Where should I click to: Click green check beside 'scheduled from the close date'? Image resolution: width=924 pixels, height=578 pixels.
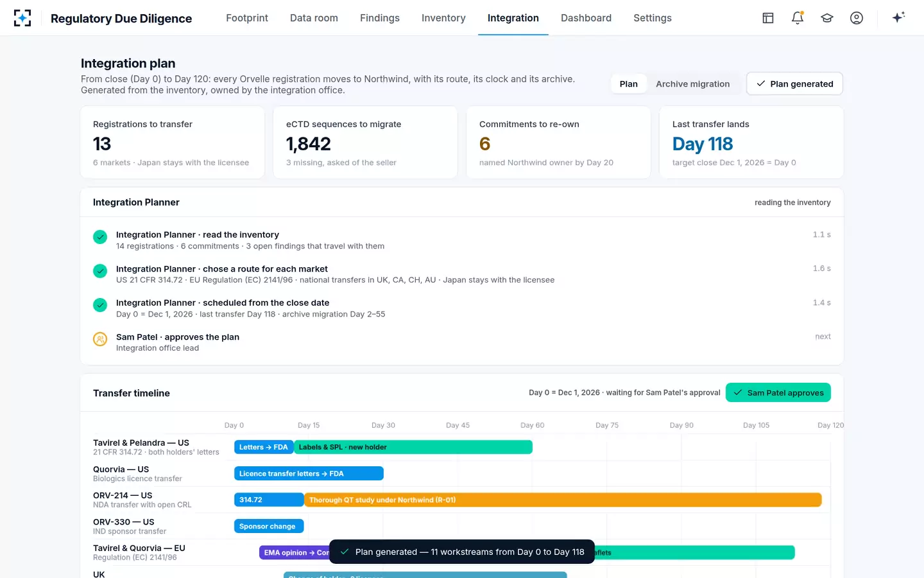click(x=100, y=305)
